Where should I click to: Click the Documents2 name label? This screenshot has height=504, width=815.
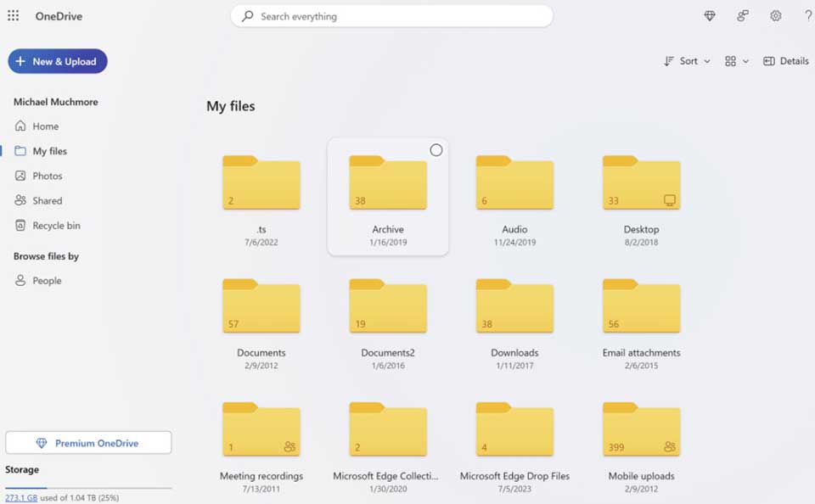pyautogui.click(x=388, y=352)
